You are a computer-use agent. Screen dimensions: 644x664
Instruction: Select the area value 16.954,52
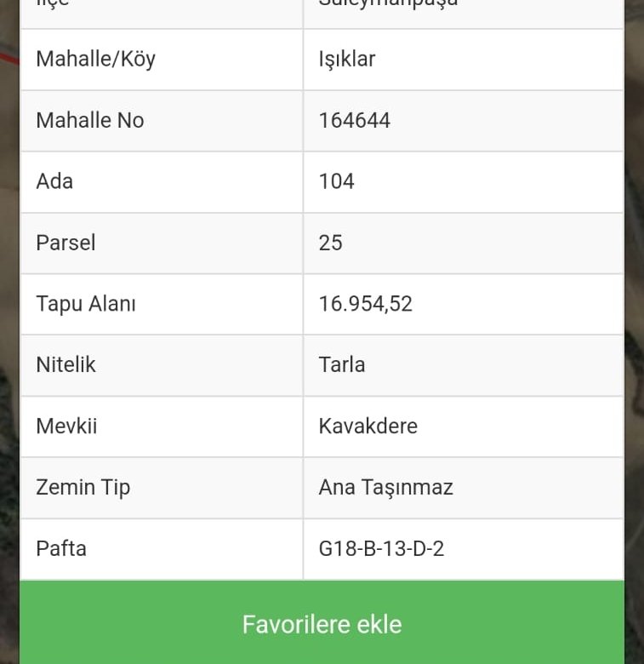pyautogui.click(x=366, y=304)
